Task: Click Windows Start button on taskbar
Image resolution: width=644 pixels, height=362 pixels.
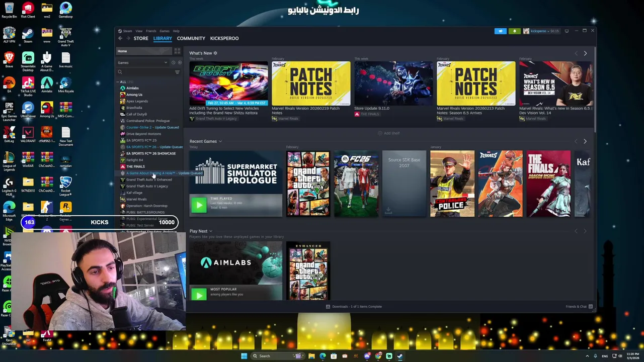Action: 244,356
